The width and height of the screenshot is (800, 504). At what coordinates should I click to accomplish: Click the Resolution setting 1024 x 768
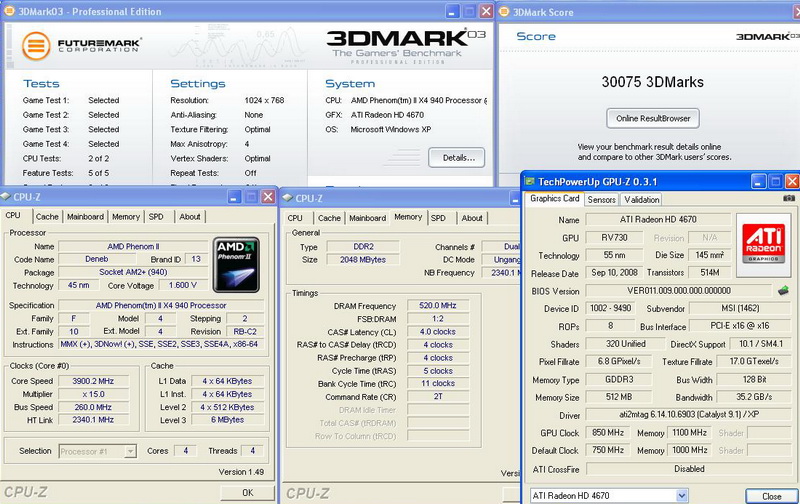click(x=264, y=100)
